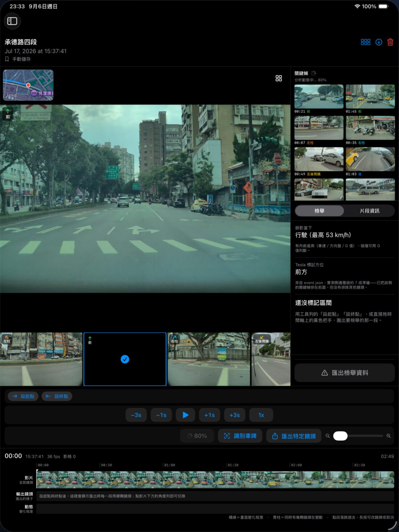The width and height of the screenshot is (399, 532).
Task: Click timeline ruler at 02:00 mark
Action: 296,465
